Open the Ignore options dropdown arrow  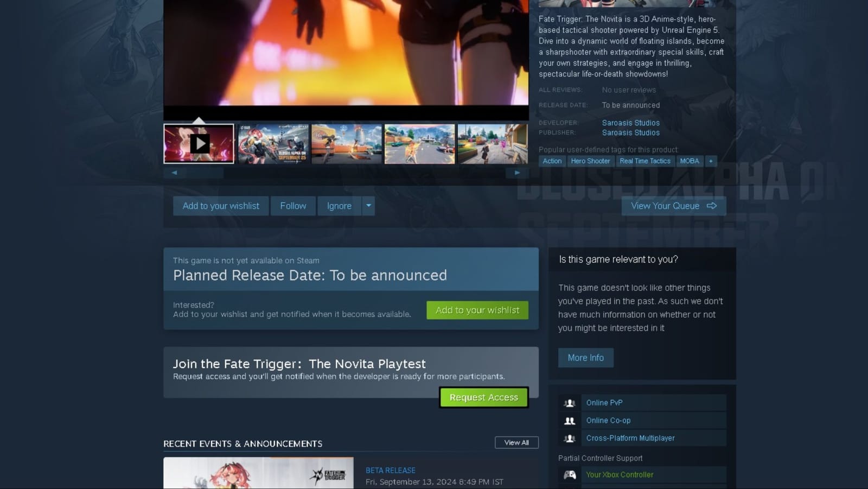pyautogui.click(x=368, y=206)
